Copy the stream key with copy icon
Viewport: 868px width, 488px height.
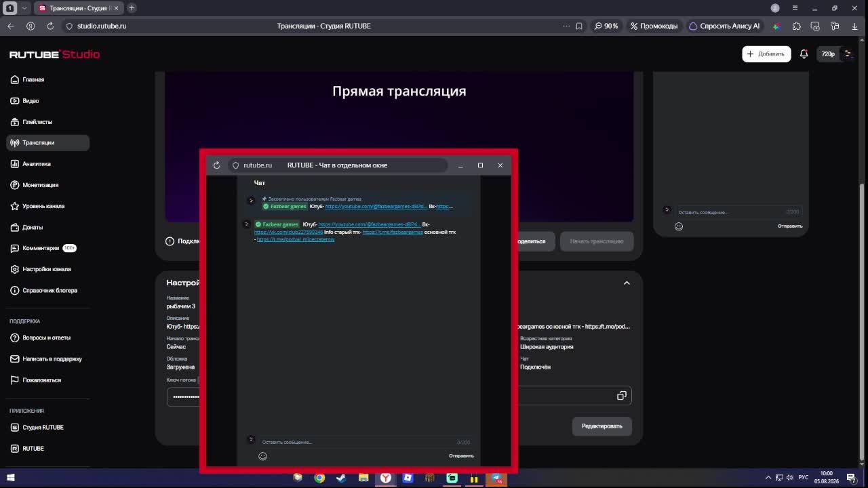click(x=621, y=396)
